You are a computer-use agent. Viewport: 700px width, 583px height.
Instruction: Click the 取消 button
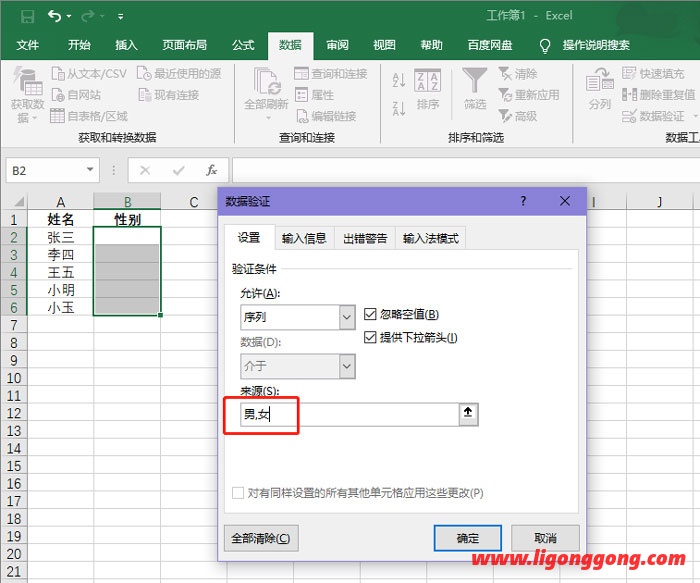point(545,538)
